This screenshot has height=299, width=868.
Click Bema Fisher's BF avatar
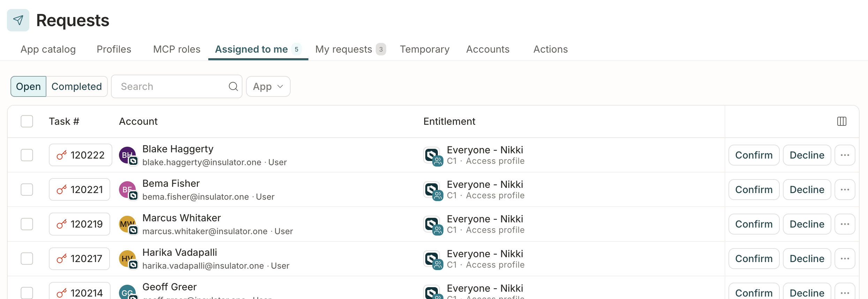tap(128, 190)
